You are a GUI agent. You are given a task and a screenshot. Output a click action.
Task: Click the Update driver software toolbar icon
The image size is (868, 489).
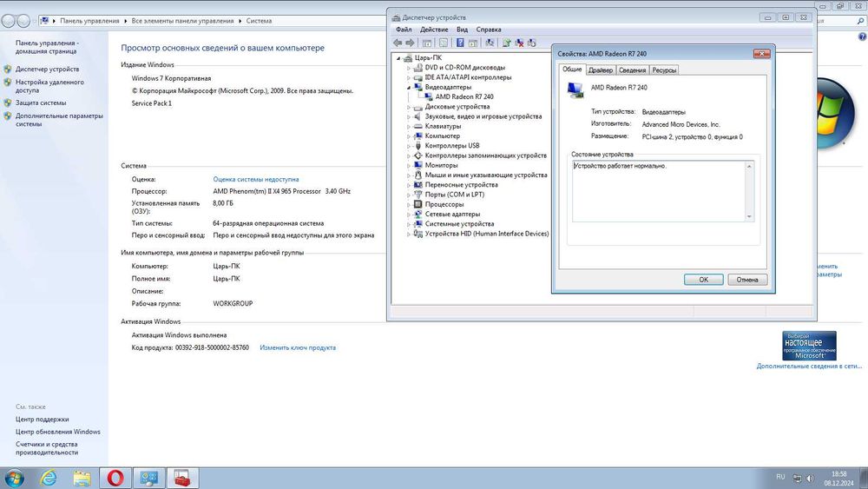tap(506, 43)
